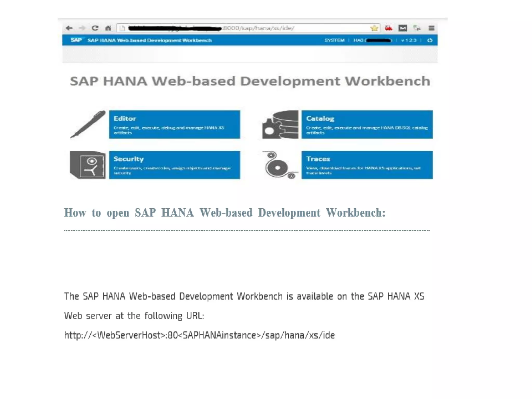
Task: Click the safe icon beside Security
Action: (88, 165)
